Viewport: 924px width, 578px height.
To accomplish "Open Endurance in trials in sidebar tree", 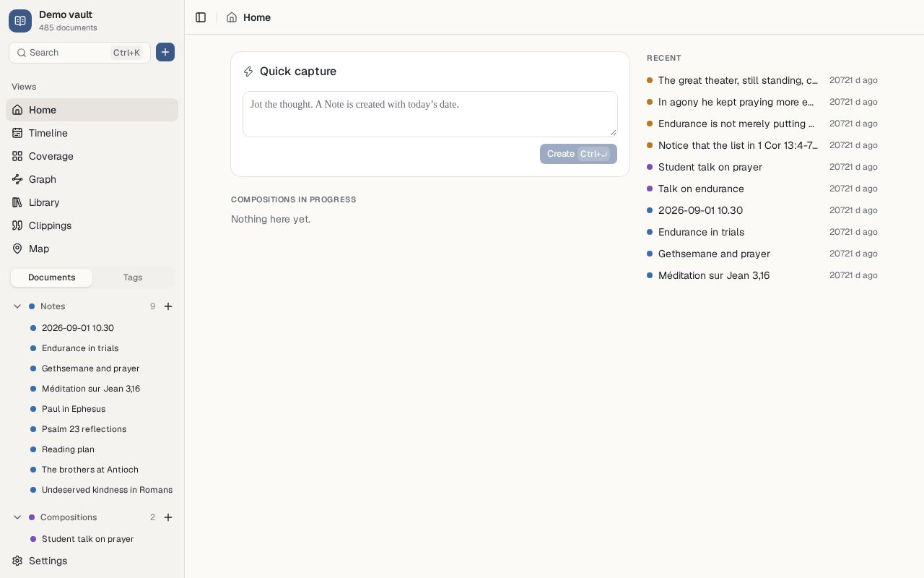I will (101, 348).
